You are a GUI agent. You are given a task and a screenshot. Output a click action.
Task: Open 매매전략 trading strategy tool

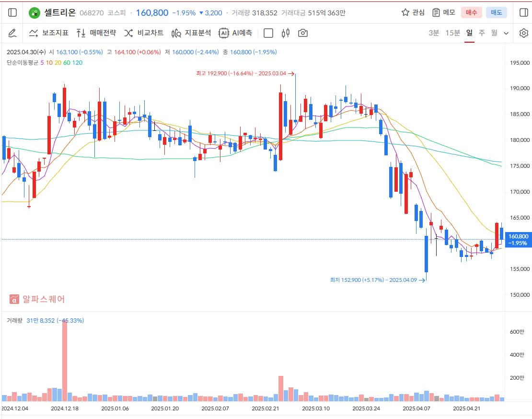(x=96, y=33)
